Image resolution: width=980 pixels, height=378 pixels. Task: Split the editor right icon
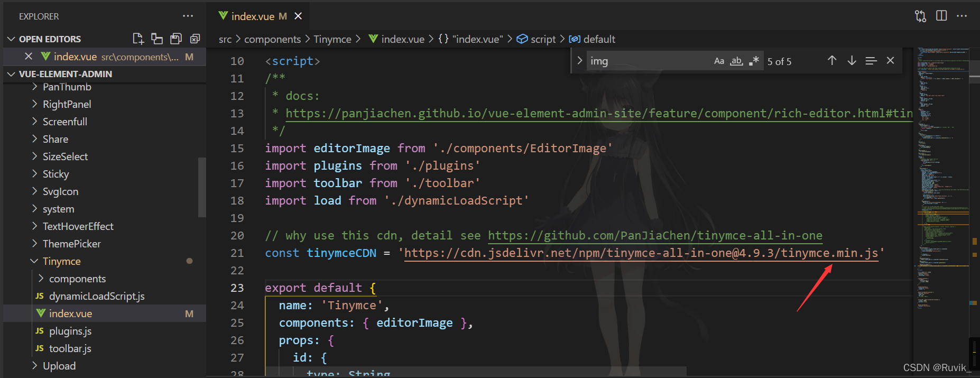[941, 16]
